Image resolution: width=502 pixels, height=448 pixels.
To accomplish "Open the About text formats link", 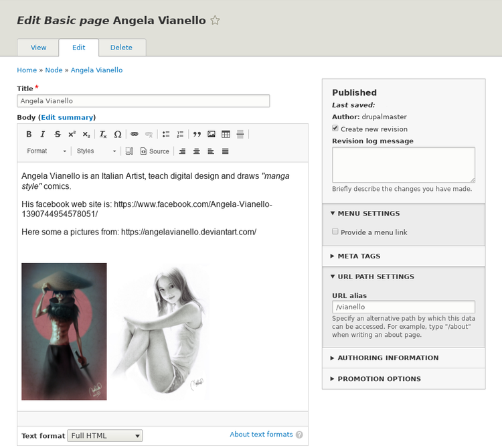I will pos(261,434).
